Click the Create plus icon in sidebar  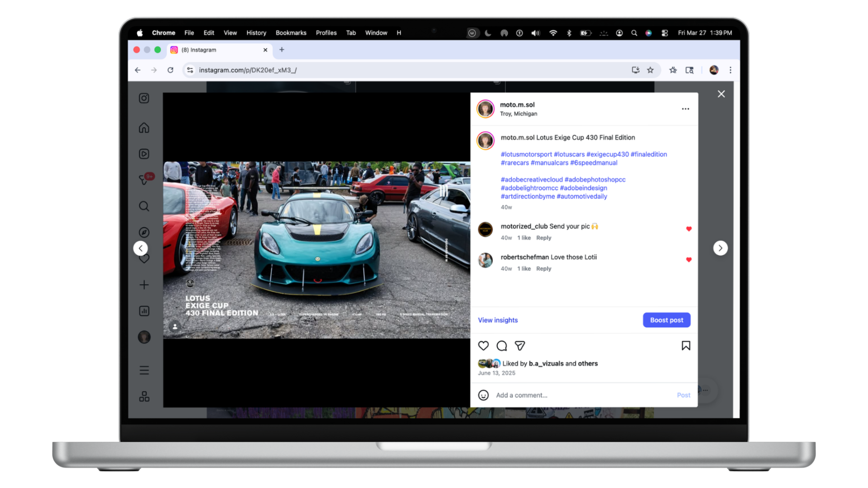pos(144,285)
